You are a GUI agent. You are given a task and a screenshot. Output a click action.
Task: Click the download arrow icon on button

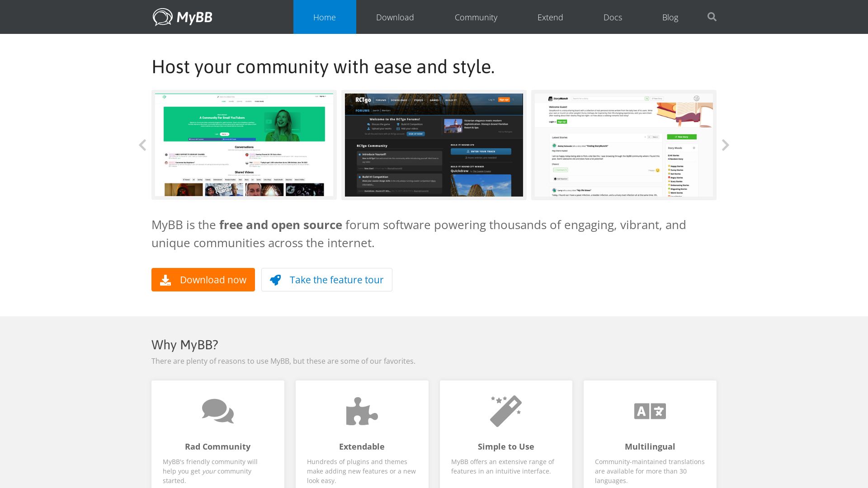(x=166, y=279)
